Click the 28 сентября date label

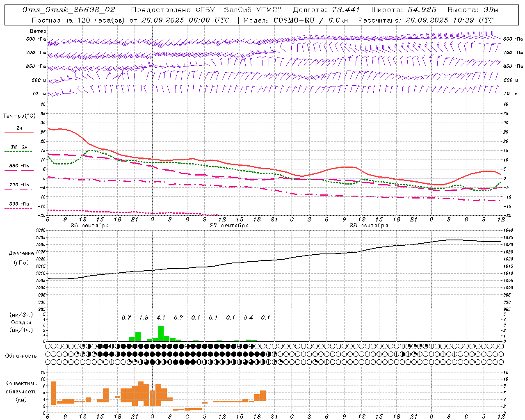pyautogui.click(x=369, y=226)
